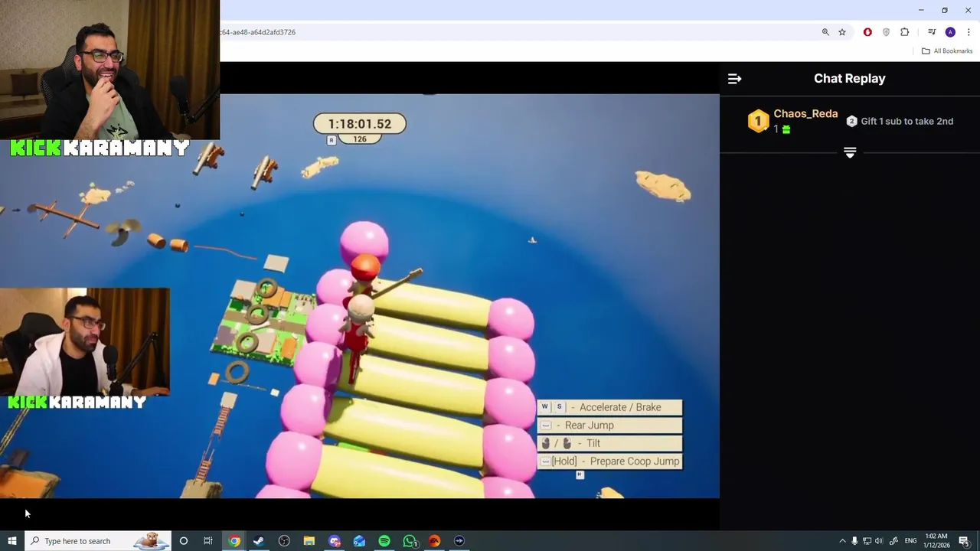Click the green gift icon beside Chaos_Reda
980x551 pixels.
(x=786, y=130)
